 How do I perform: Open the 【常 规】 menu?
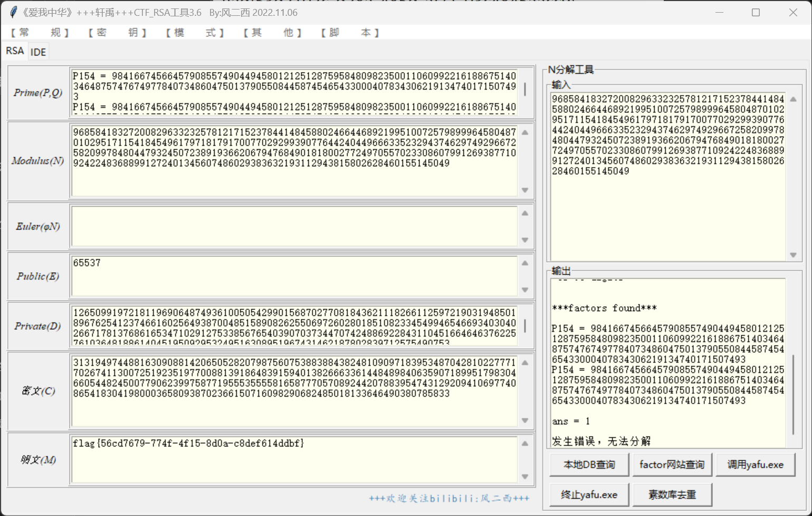tap(40, 33)
